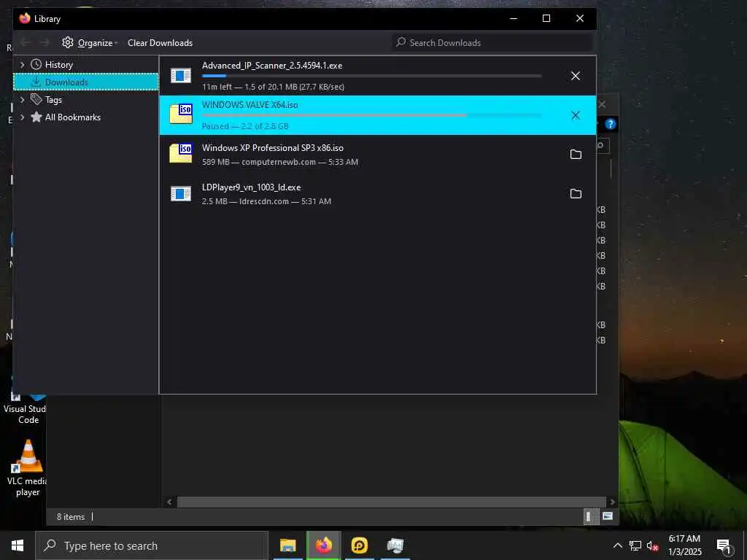Select Windows XP Professional SP3 x86.iso name
Screen dimensions: 747x560
tap(273, 147)
